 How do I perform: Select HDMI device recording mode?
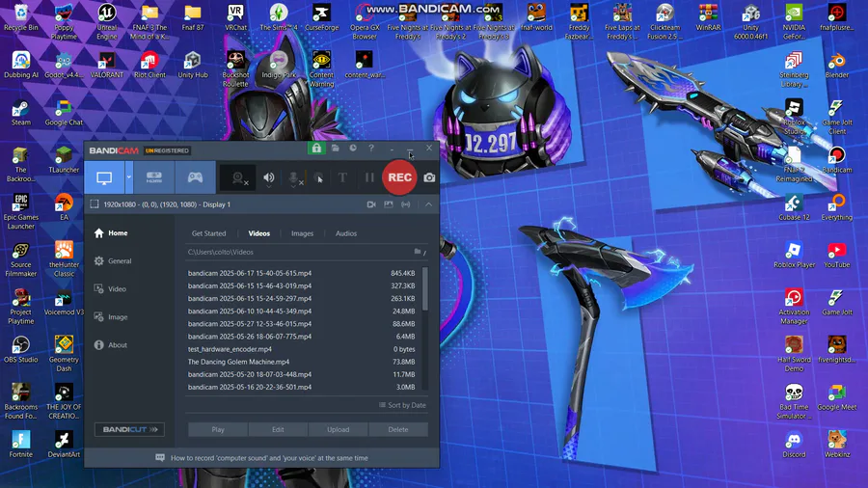(x=154, y=177)
